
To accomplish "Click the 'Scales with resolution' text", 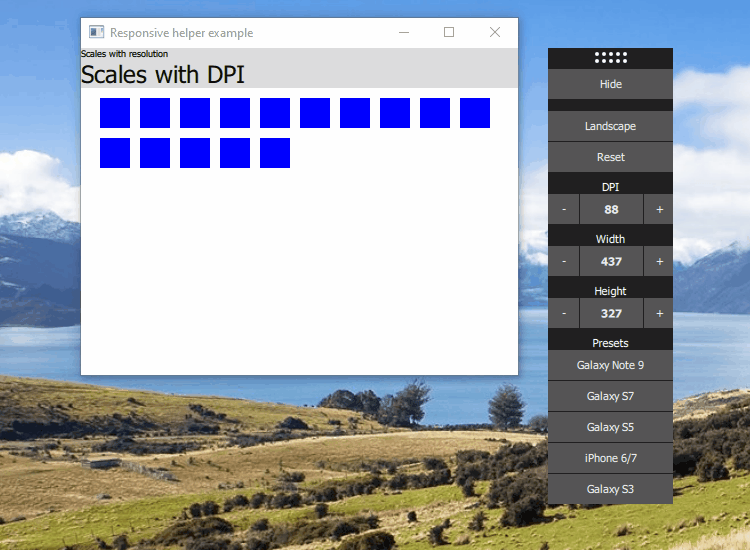I will 124,54.
